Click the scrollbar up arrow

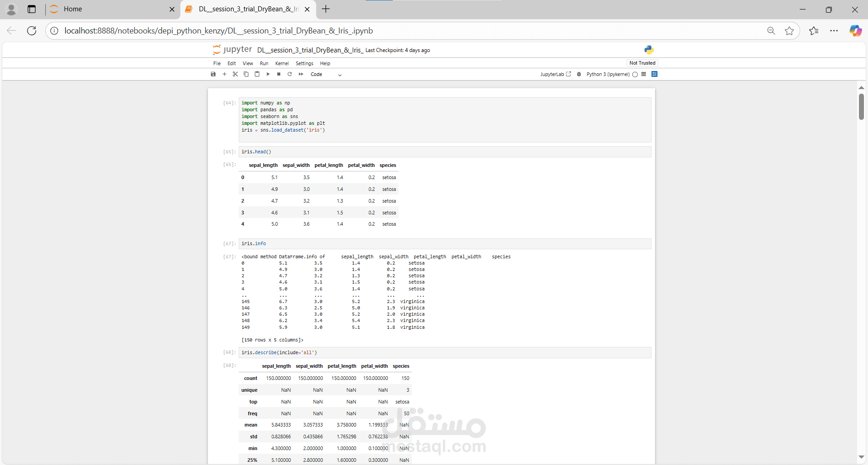[x=861, y=88]
